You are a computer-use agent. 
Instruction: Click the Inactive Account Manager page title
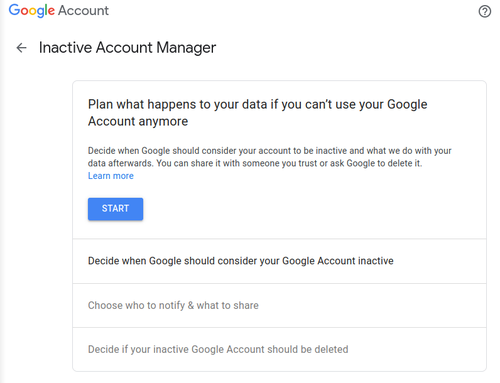click(127, 48)
